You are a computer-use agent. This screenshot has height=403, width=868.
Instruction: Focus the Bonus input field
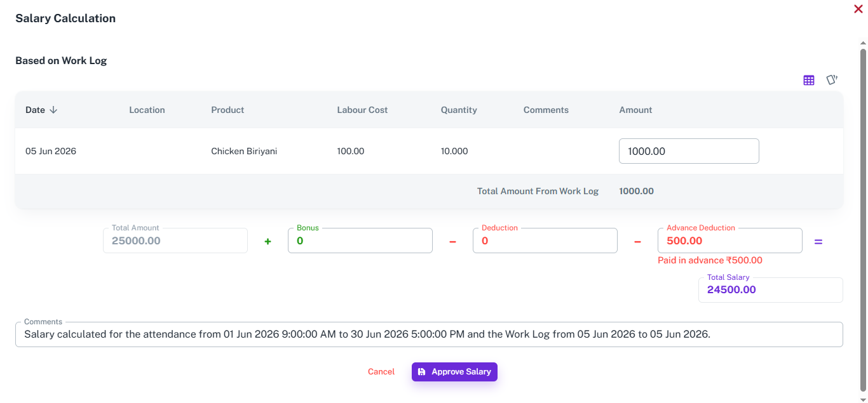[x=360, y=241]
